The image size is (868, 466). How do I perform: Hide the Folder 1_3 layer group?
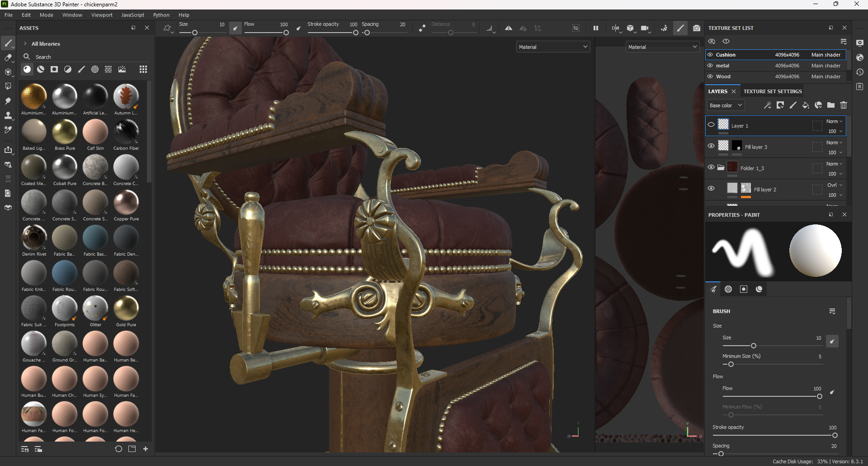pos(711,167)
